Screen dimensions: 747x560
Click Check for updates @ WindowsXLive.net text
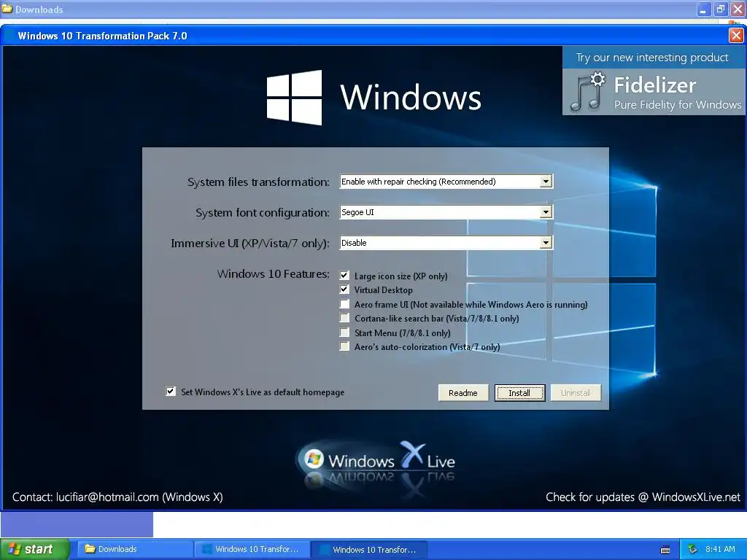[643, 497]
